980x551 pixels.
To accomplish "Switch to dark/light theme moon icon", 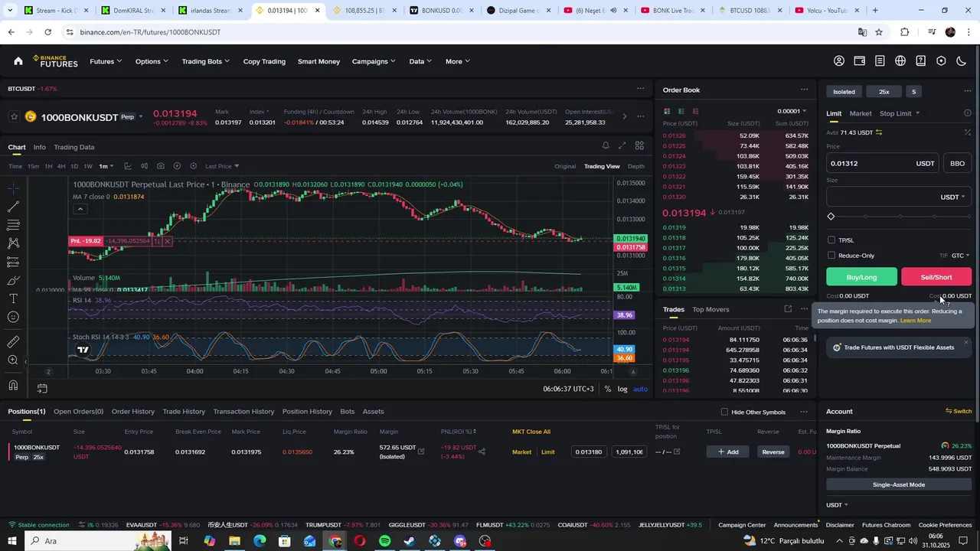I will tap(962, 61).
